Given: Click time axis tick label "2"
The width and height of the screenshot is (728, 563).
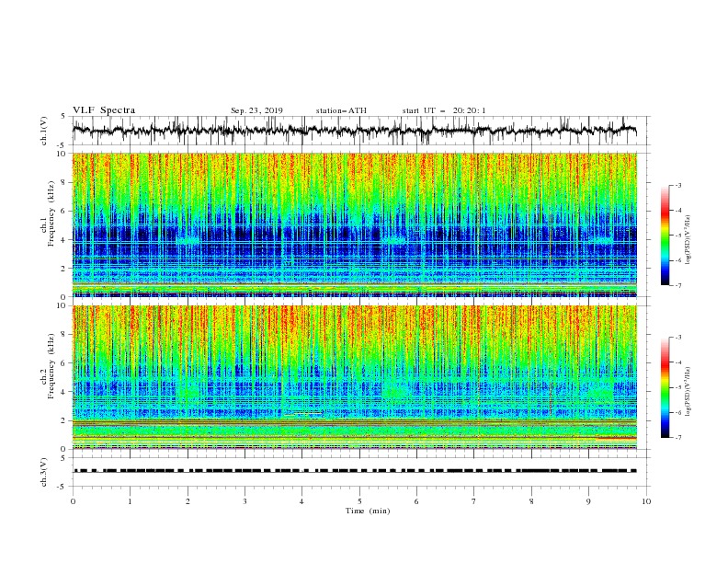Looking at the screenshot, I should point(188,501).
